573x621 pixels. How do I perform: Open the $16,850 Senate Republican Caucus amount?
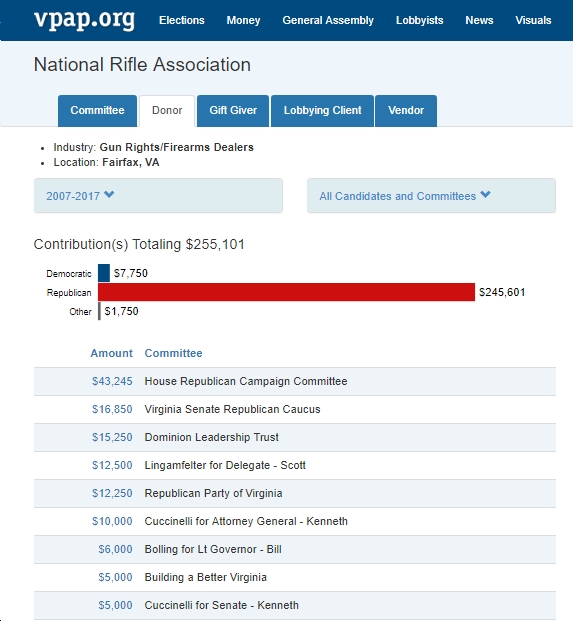[112, 410]
